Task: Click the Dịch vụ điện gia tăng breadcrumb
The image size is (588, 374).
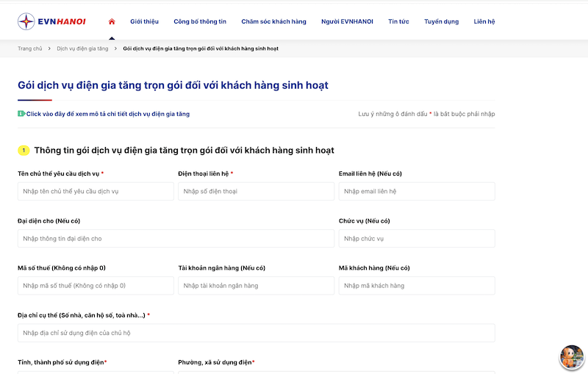Action: pyautogui.click(x=82, y=48)
